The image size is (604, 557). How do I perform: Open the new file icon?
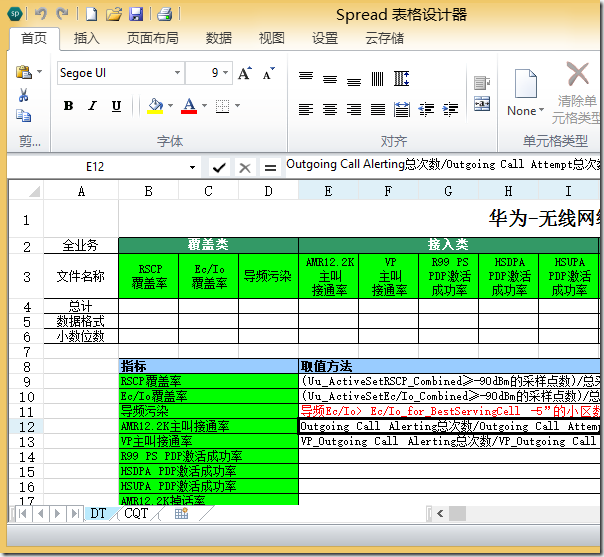click(91, 14)
